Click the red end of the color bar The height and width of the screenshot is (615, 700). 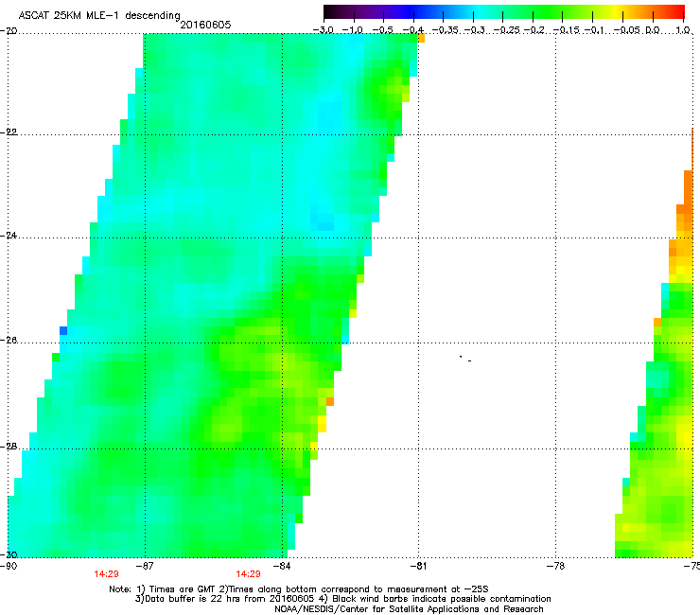point(678,11)
